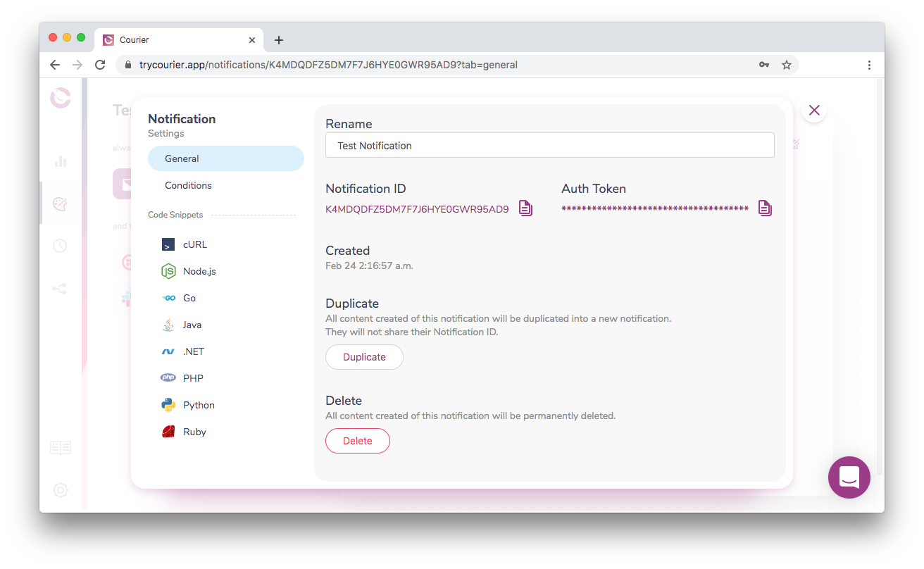Open the designer palette sidebar icon
Viewport: 924px width, 569px height.
coord(61,204)
